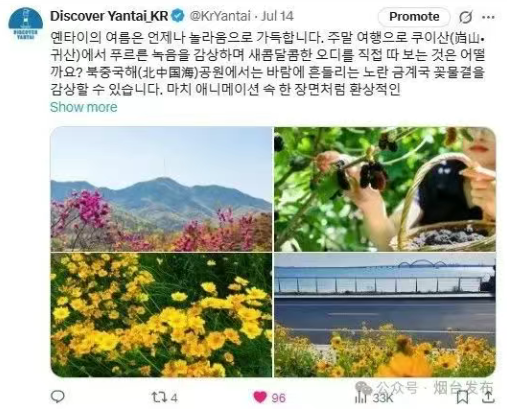Open the Jul 14 timestamp link
Viewport: 507px width, 414px height.
[277, 16]
